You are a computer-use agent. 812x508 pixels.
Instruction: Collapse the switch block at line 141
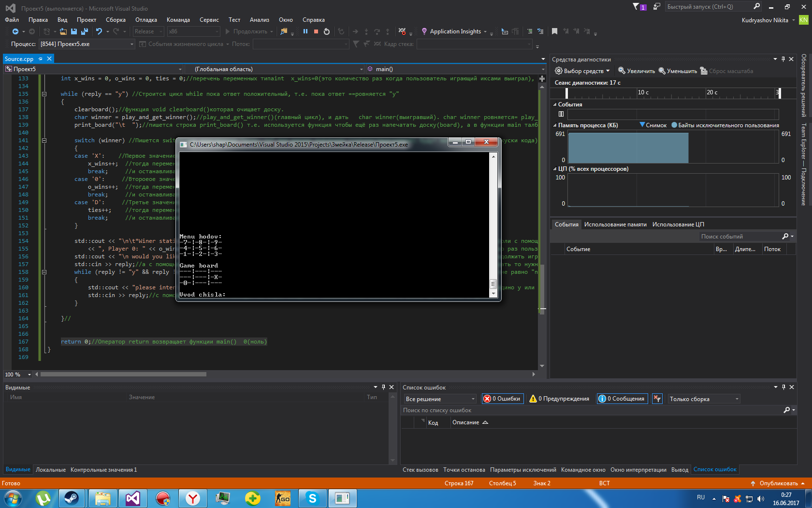pyautogui.click(x=44, y=140)
